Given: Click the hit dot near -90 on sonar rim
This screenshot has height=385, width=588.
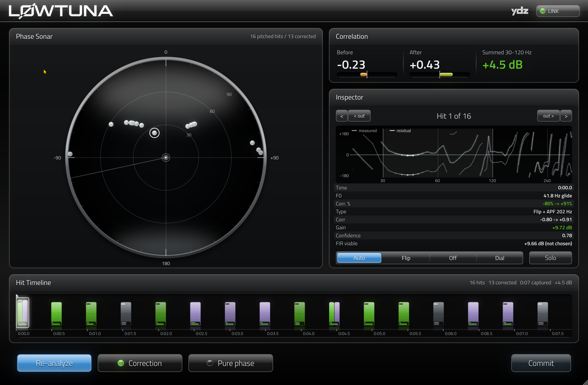Looking at the screenshot, I should click(x=70, y=154).
